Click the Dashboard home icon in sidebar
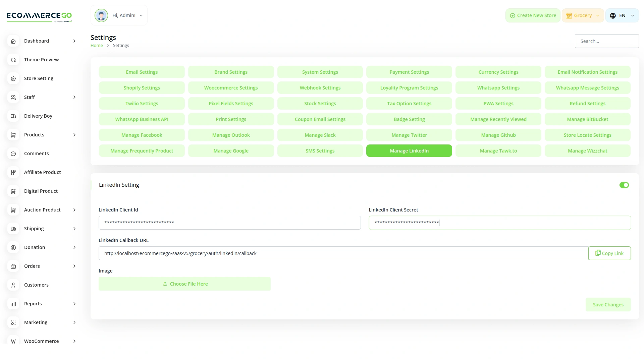The image size is (644, 362). click(x=13, y=41)
